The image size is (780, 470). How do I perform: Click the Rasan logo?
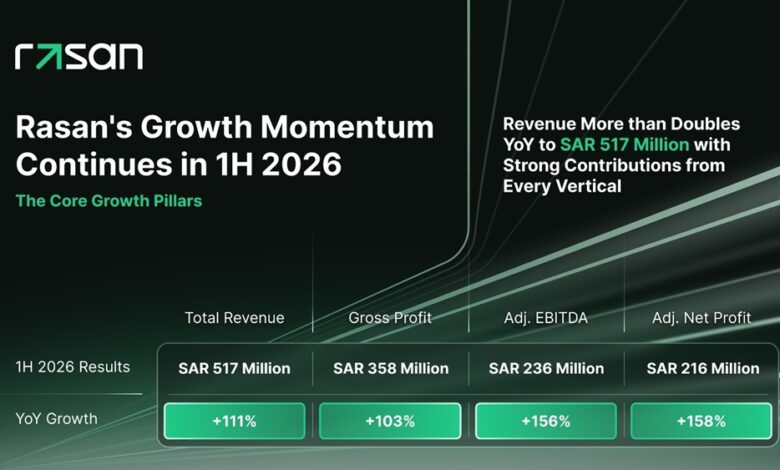click(79, 56)
